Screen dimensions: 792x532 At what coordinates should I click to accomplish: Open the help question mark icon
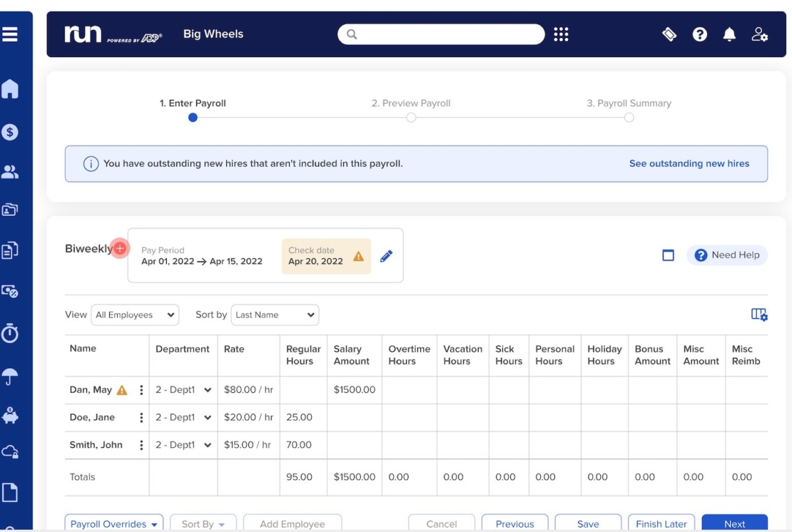tap(699, 34)
